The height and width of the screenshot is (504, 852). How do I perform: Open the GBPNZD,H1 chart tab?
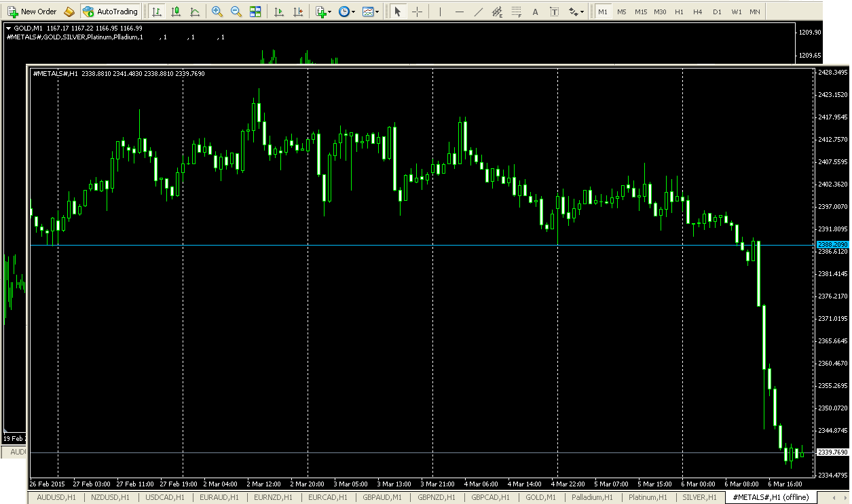[x=437, y=497]
